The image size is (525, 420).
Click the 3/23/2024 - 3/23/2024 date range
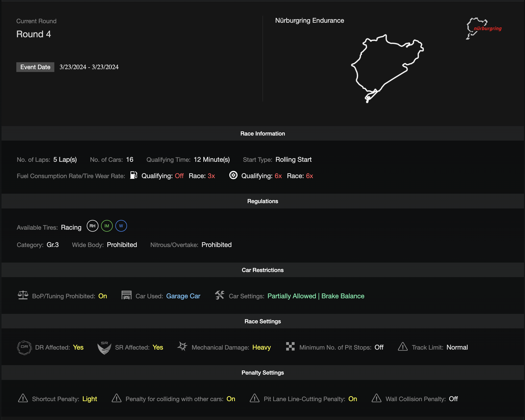[89, 67]
